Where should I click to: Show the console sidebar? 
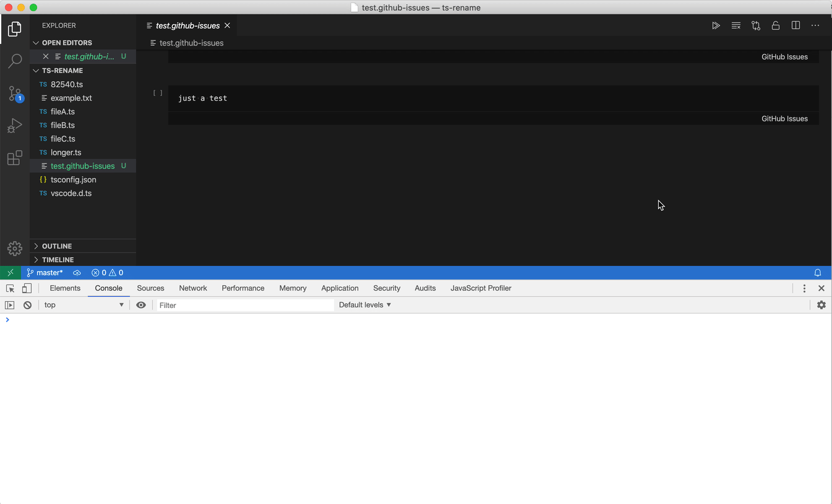coord(9,305)
